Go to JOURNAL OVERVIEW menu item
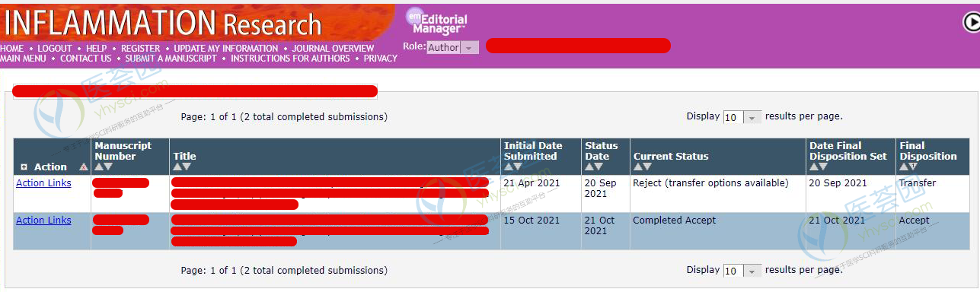Viewport: 980px width, 292px height. coord(333,49)
